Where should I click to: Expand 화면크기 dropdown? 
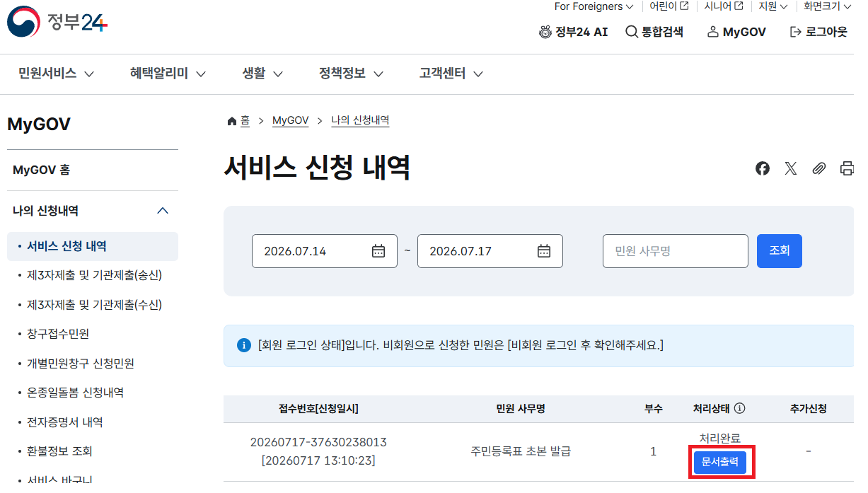pyautogui.click(x=827, y=6)
